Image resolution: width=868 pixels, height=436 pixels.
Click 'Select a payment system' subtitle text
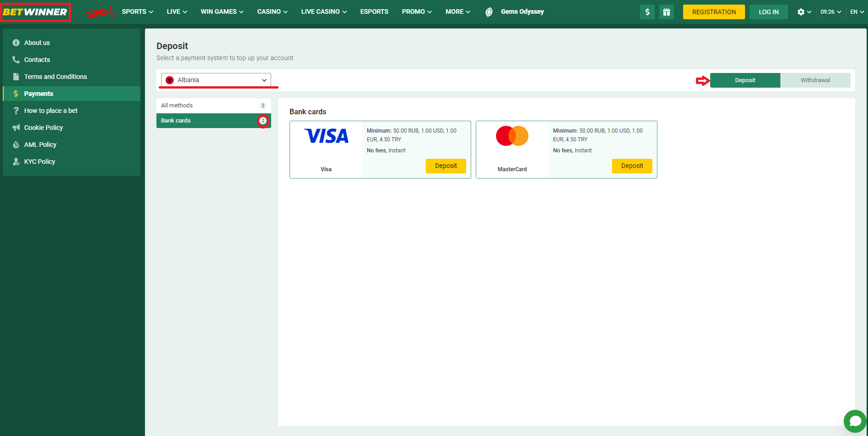[225, 58]
